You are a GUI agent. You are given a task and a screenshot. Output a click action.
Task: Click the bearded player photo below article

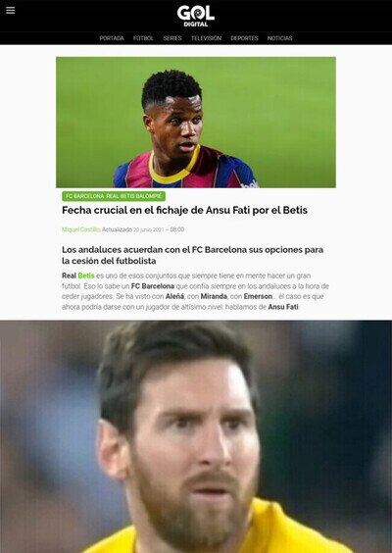[x=196, y=436]
